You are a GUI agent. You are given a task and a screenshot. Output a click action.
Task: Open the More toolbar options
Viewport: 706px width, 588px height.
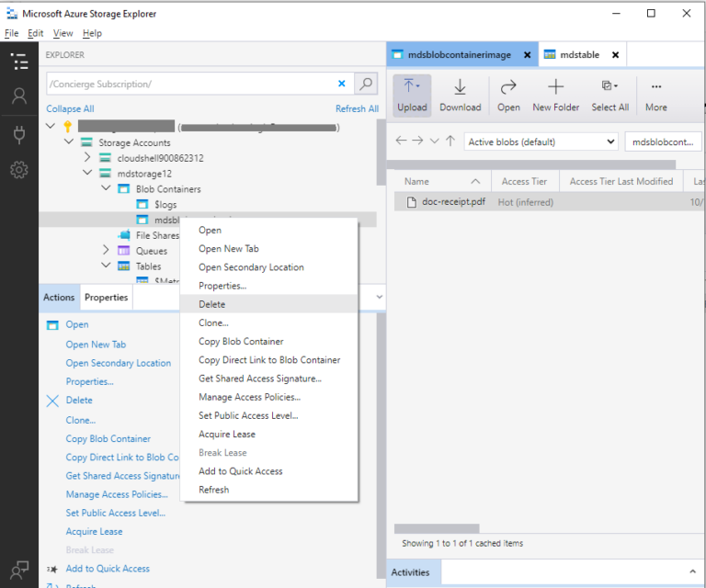click(656, 96)
